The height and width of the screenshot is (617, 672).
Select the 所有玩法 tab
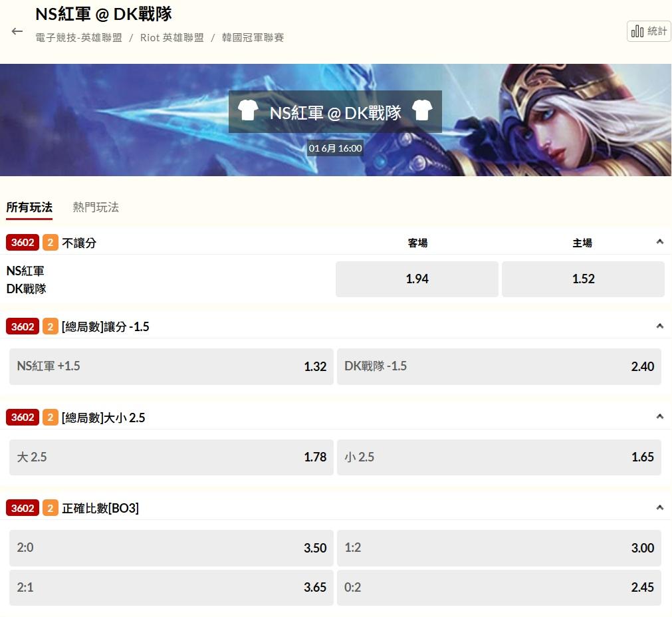click(x=29, y=207)
